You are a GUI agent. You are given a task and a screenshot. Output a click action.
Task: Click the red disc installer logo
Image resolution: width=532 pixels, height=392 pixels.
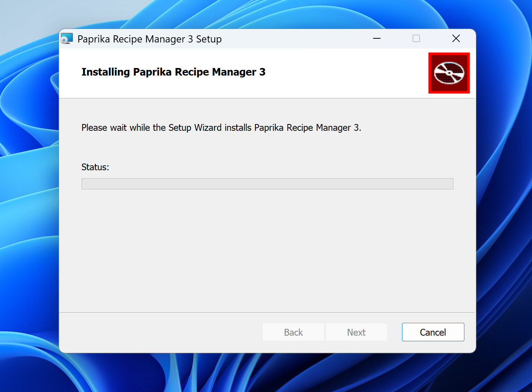point(449,73)
